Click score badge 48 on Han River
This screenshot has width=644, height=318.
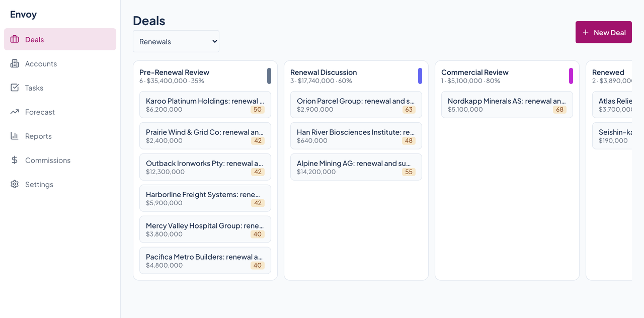[x=409, y=140]
